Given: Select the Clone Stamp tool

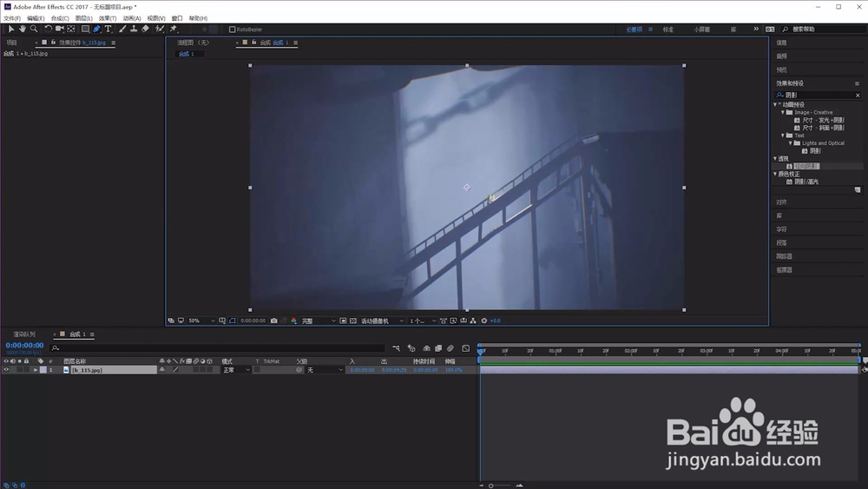Looking at the screenshot, I should point(134,29).
